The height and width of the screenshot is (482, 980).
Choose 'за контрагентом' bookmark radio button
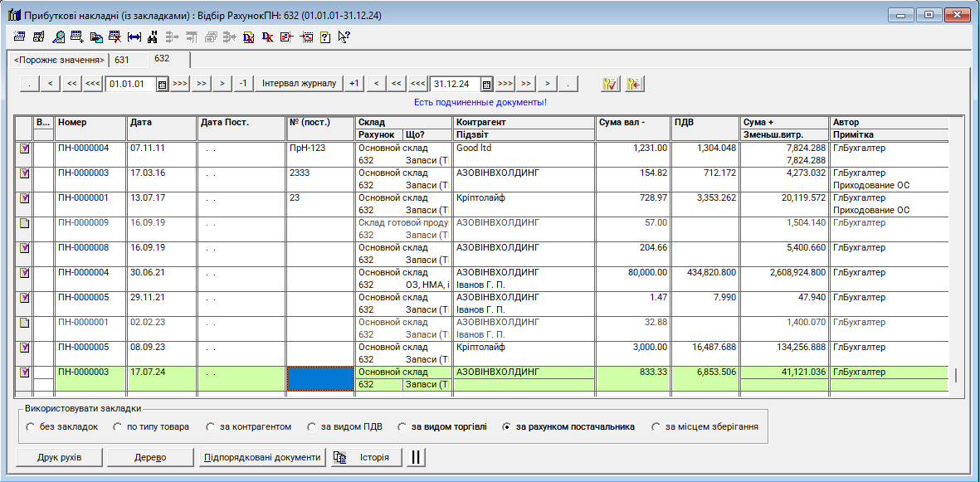pyautogui.click(x=211, y=427)
